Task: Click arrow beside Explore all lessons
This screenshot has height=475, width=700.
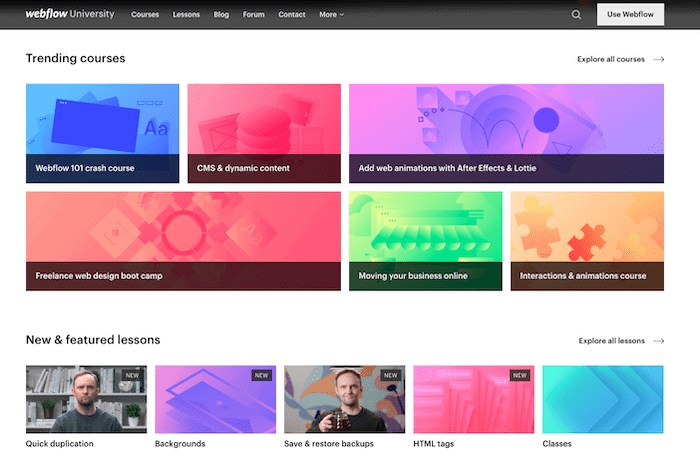Action: [x=658, y=341]
